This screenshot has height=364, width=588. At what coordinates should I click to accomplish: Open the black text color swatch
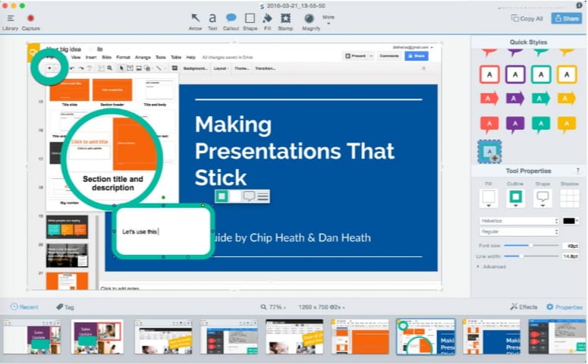pos(571,221)
